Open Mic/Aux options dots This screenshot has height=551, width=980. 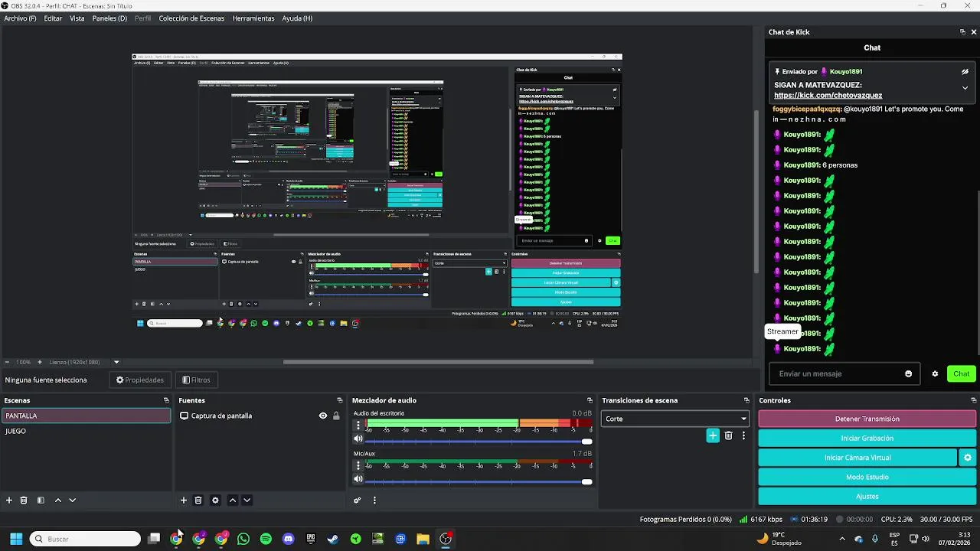pos(358,465)
